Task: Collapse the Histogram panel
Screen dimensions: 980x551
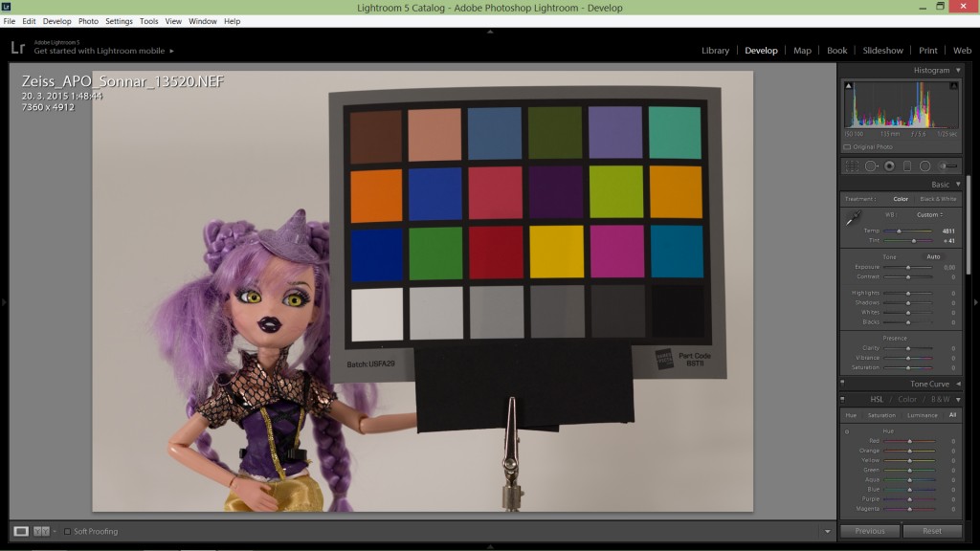Action: (x=958, y=71)
